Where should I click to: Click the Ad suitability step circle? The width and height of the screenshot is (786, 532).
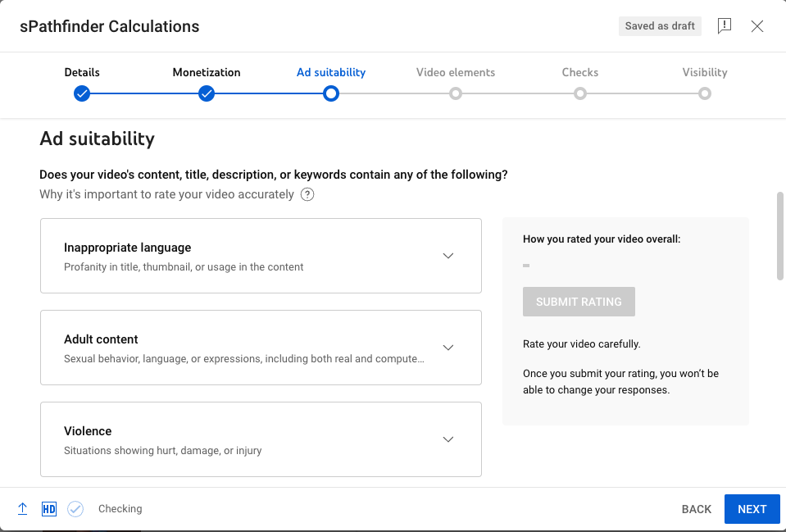(x=331, y=93)
